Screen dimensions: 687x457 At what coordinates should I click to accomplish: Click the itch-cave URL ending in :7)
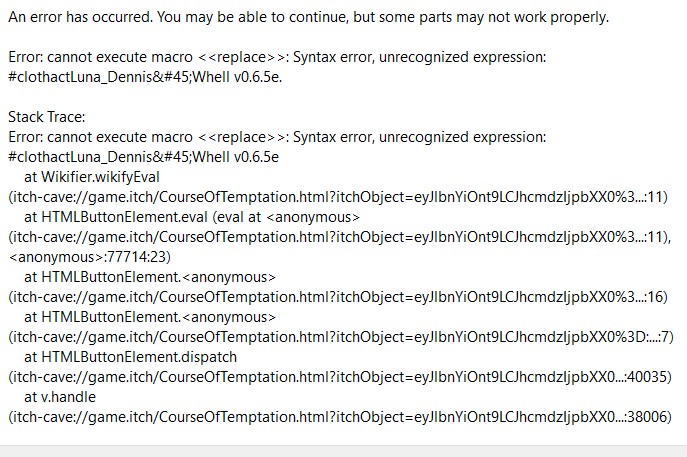341,337
